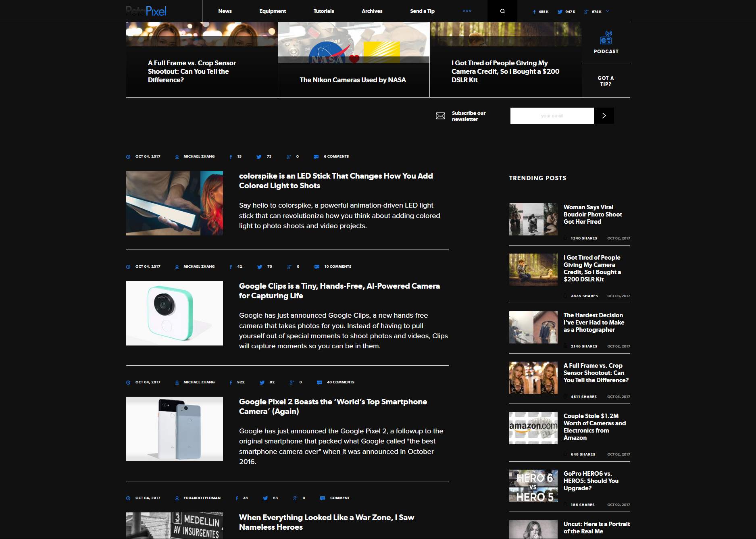756x539 pixels.
Task: Open War Zone Nameless Heroes headline
Action: click(327, 522)
